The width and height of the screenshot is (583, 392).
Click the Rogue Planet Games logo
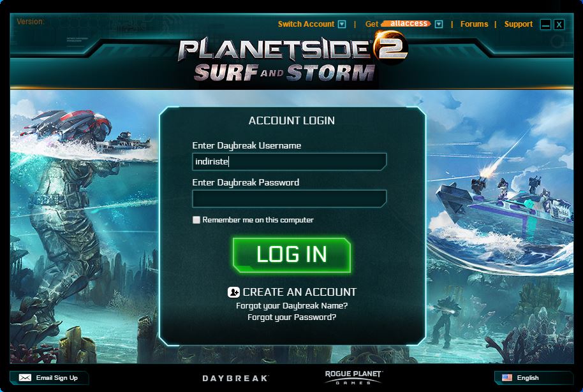point(353,377)
